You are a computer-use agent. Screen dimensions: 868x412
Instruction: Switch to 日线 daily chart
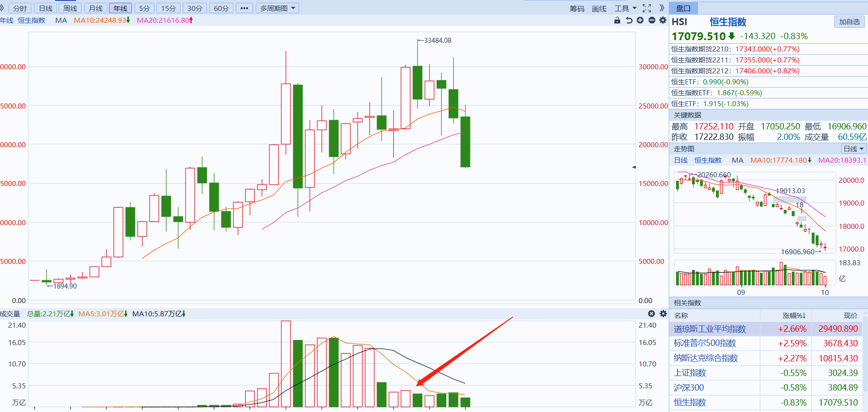point(46,8)
